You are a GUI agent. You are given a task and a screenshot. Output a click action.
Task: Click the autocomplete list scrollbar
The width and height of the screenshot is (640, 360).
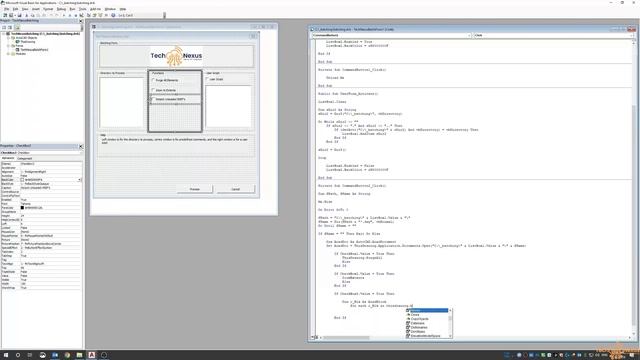[450, 323]
